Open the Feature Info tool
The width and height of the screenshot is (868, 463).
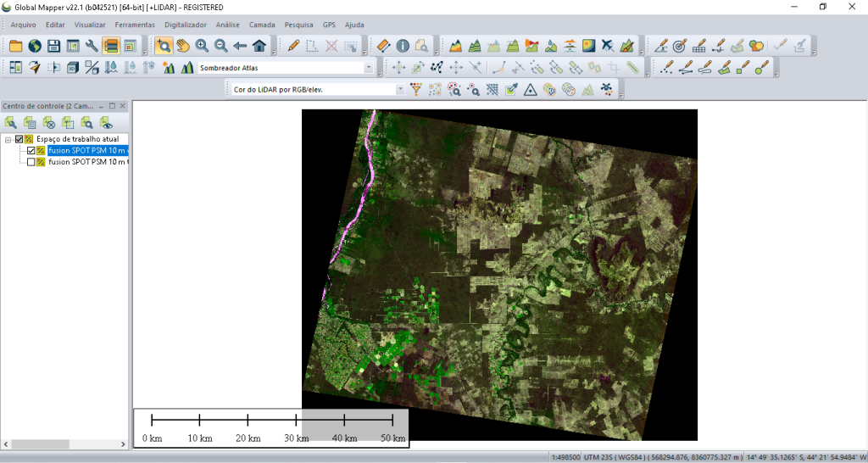[x=402, y=46]
